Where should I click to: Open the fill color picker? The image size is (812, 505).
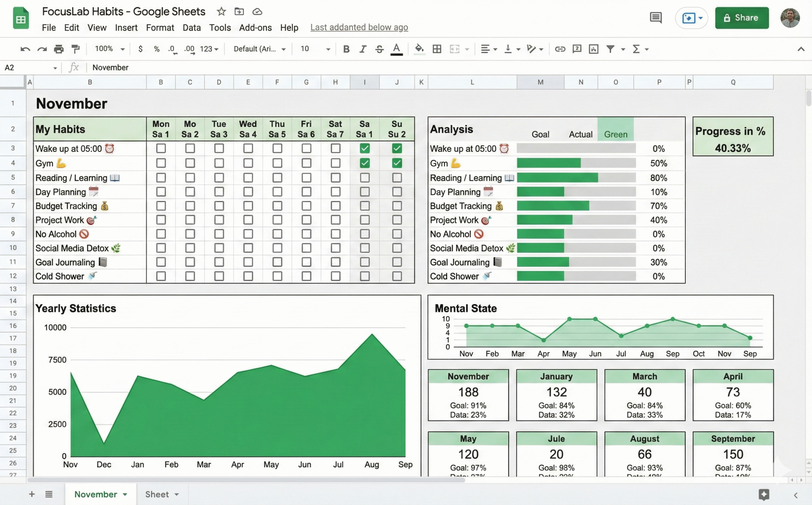(x=419, y=49)
